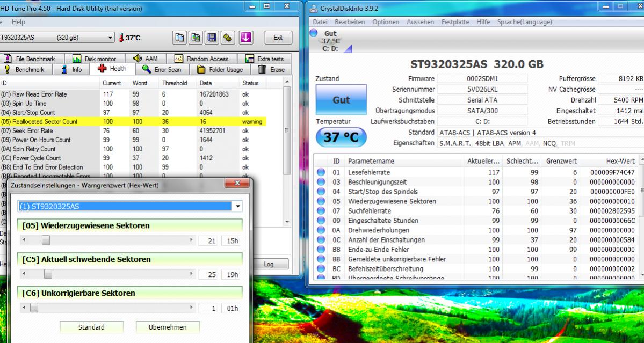Click status circle of Start/Stop des Spindels row
Viewport: 644px width, 343px height.
pos(321,192)
